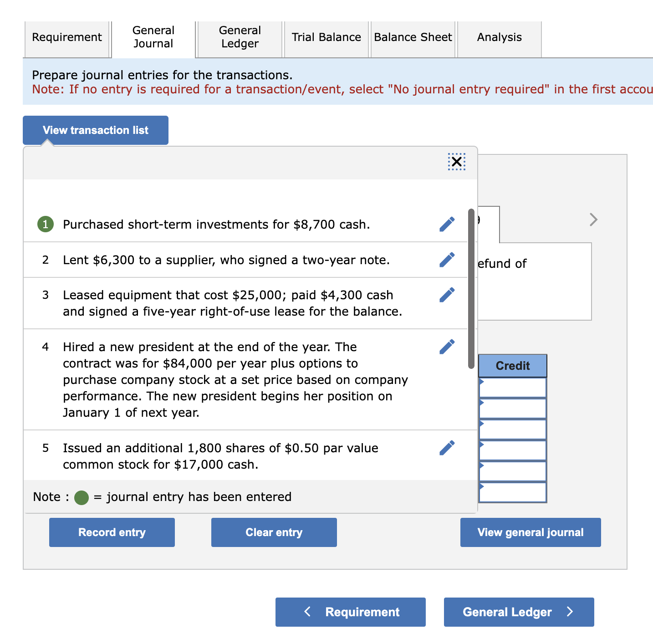Click Clear entry to reset the form
This screenshot has height=644, width=653.
[x=274, y=532]
